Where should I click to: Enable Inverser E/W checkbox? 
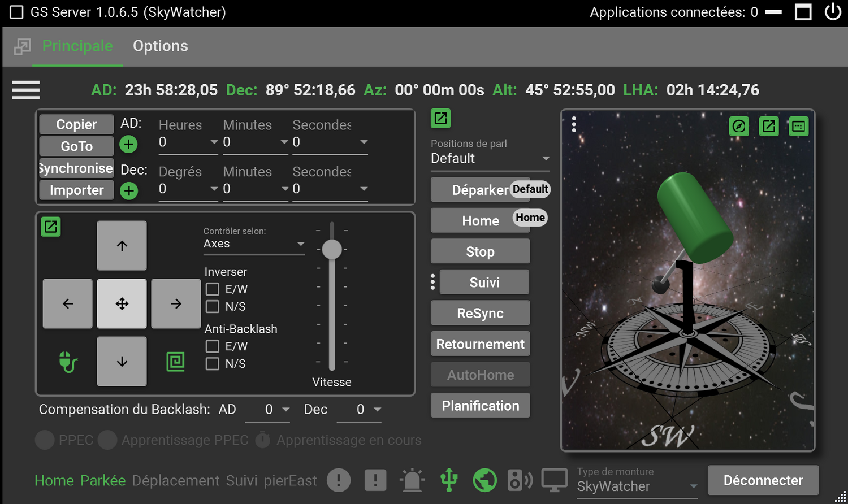tap(213, 289)
